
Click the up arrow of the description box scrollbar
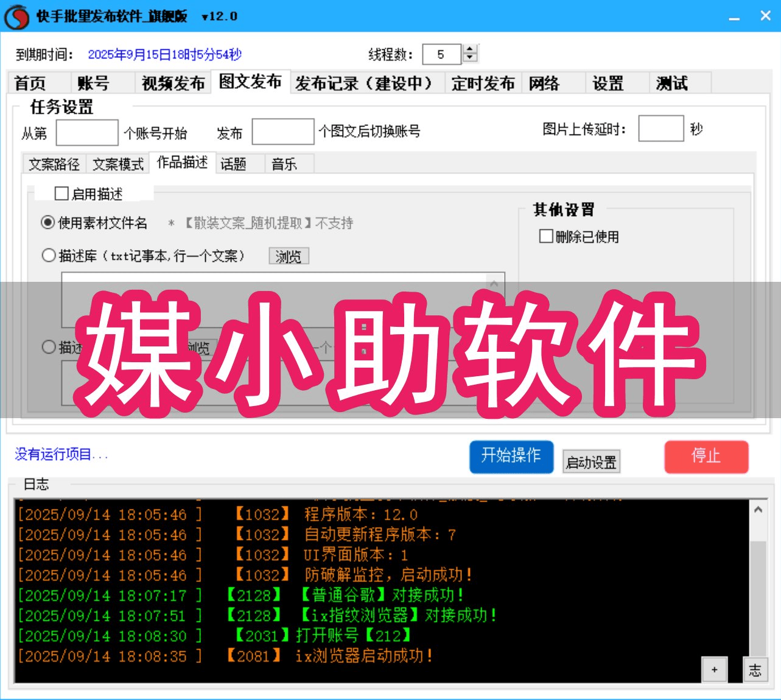coord(494,283)
